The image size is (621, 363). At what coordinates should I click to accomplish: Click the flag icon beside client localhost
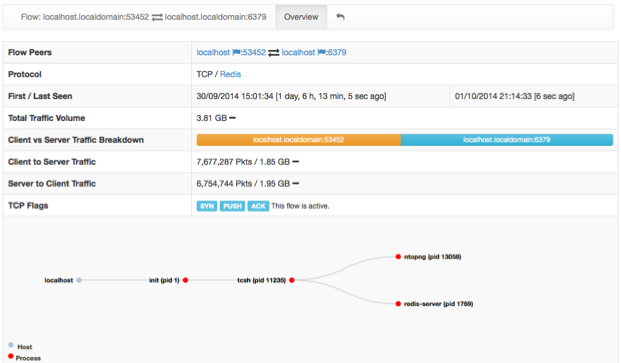236,52
